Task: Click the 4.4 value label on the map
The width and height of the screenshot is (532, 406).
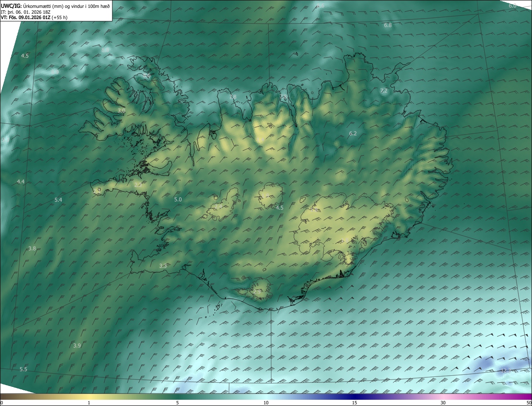Action: pyautogui.click(x=21, y=182)
